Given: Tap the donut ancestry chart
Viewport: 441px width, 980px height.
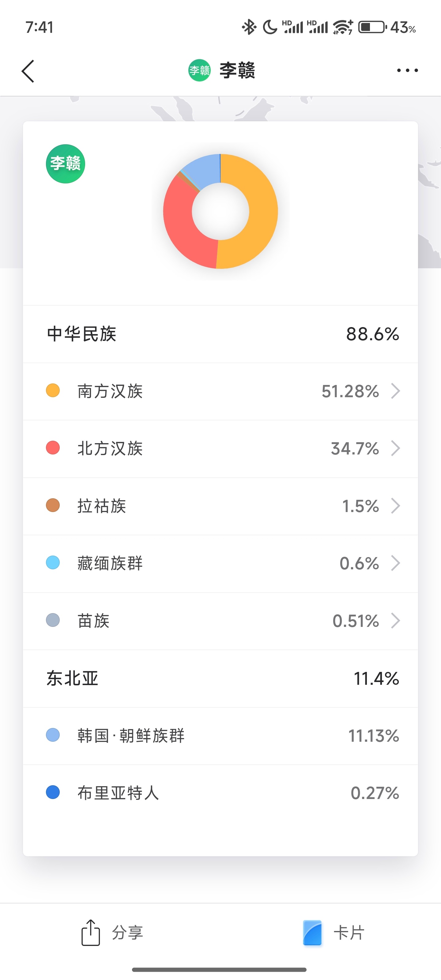Looking at the screenshot, I should coord(220,211).
